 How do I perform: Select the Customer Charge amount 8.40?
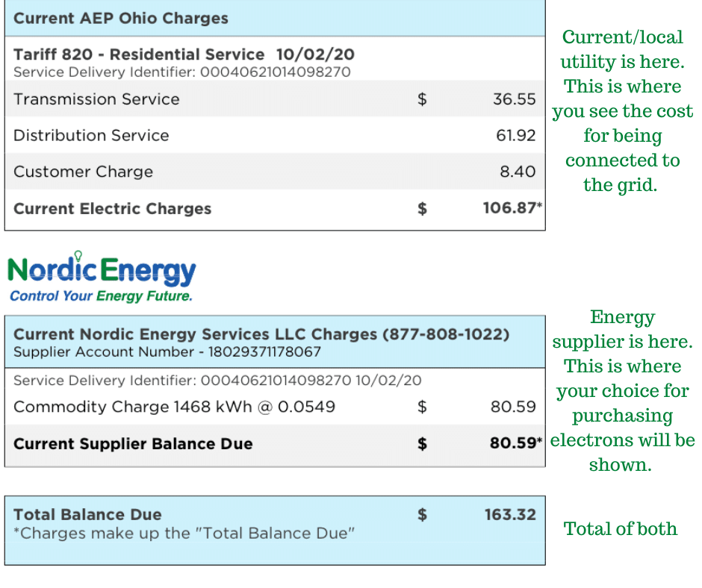[x=518, y=172]
